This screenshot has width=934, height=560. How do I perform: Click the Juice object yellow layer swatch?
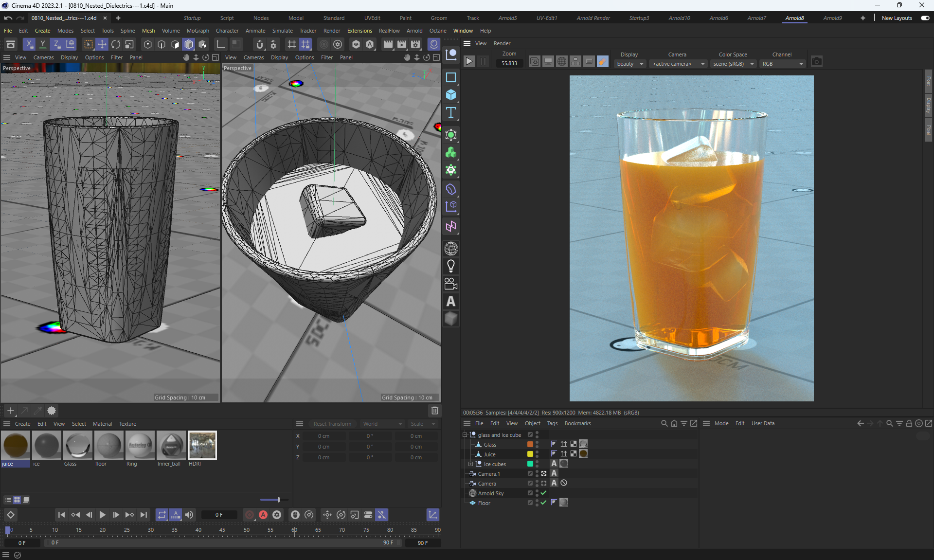[530, 454]
